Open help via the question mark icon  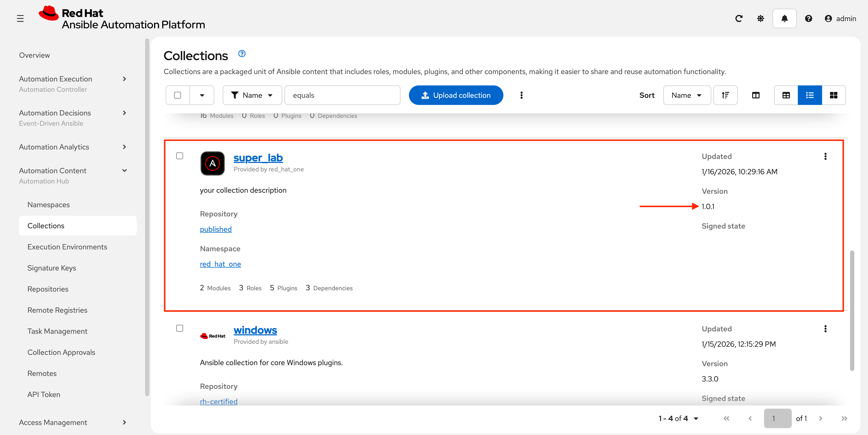click(808, 18)
